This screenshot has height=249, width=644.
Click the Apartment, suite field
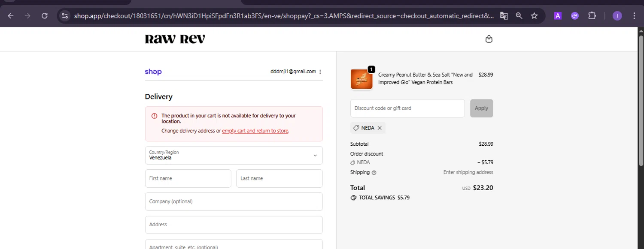pos(234,244)
